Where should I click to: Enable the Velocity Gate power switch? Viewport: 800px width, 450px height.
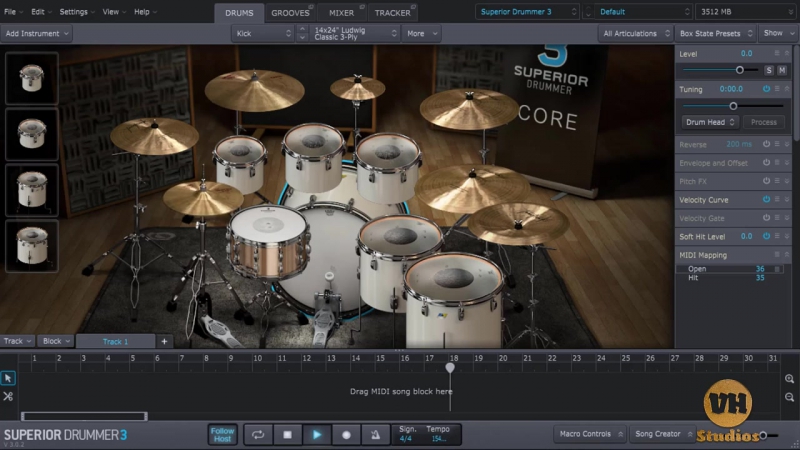766,218
